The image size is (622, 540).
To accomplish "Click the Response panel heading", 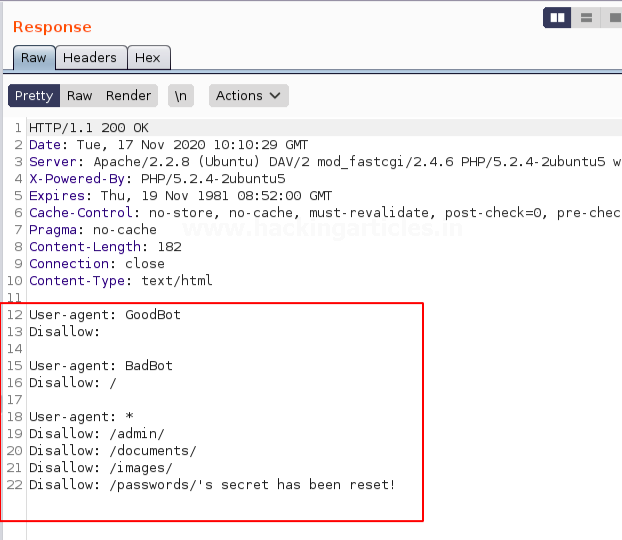I will tap(52, 27).
